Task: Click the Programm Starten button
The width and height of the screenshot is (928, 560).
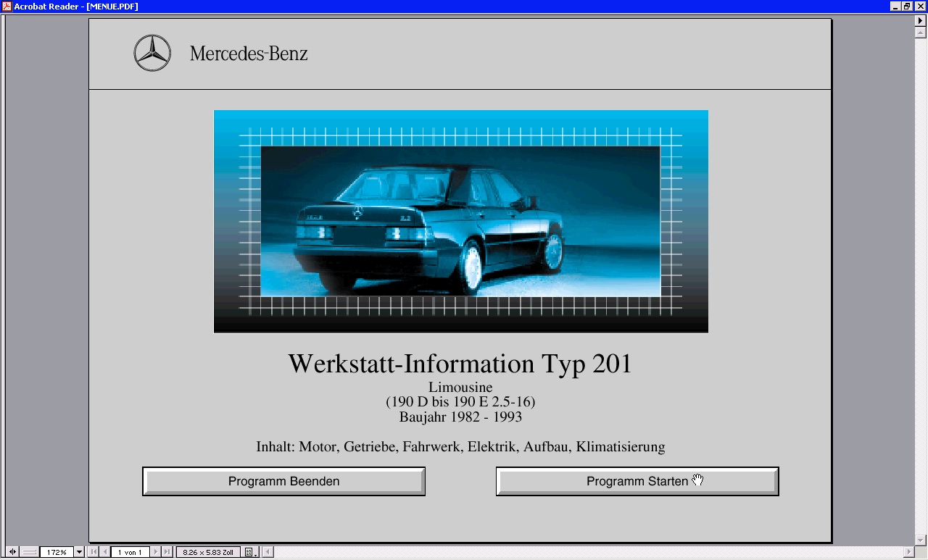Action: [x=637, y=481]
